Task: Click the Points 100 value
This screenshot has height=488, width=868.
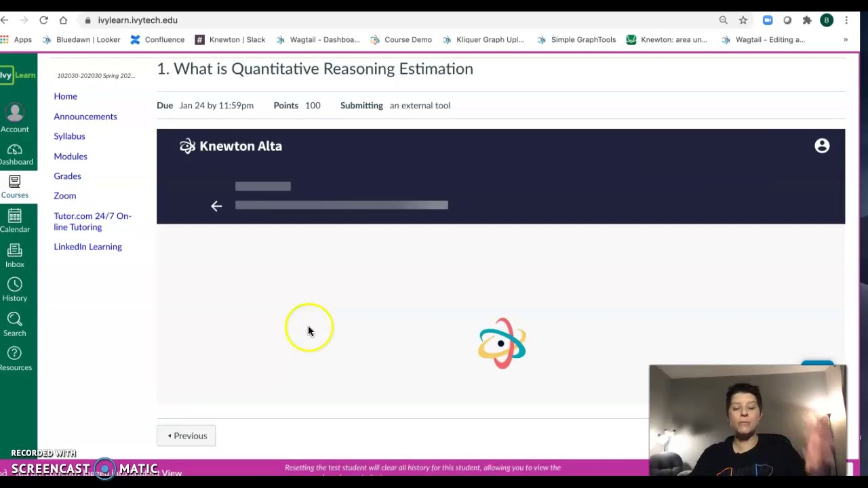Action: 313,106
